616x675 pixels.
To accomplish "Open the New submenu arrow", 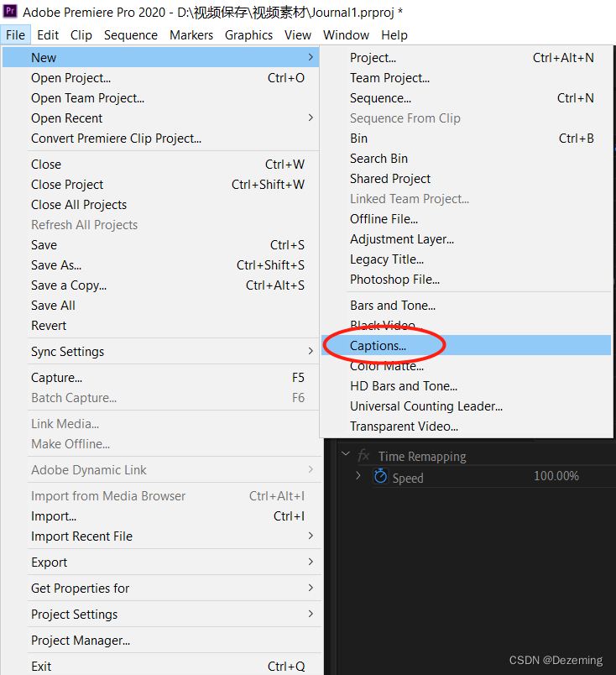I will [311, 57].
